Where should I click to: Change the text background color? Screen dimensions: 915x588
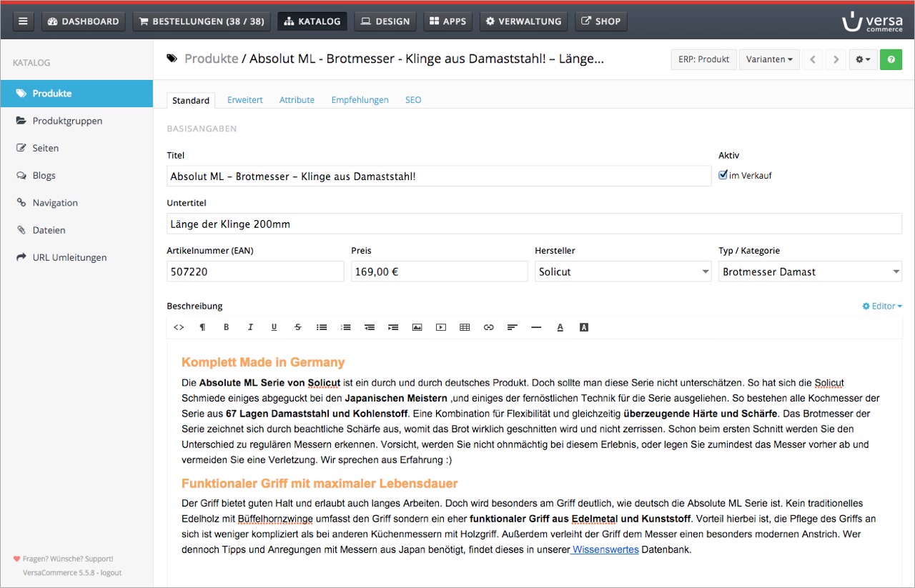584,327
